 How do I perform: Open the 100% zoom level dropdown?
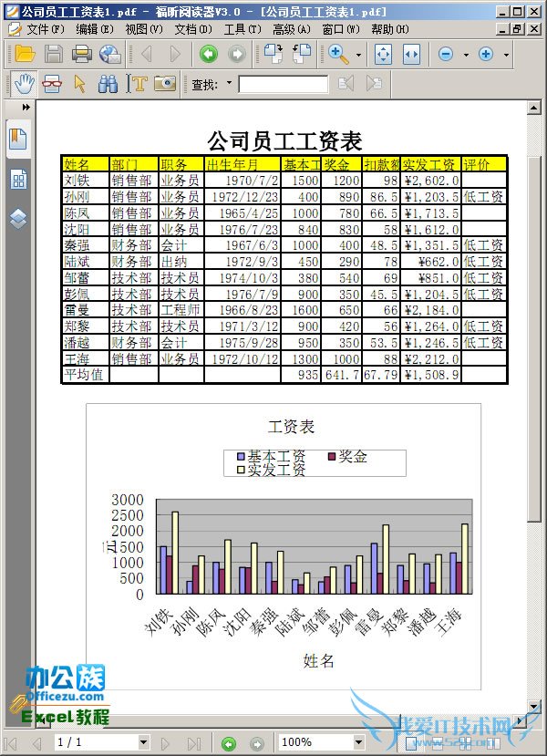(358, 742)
